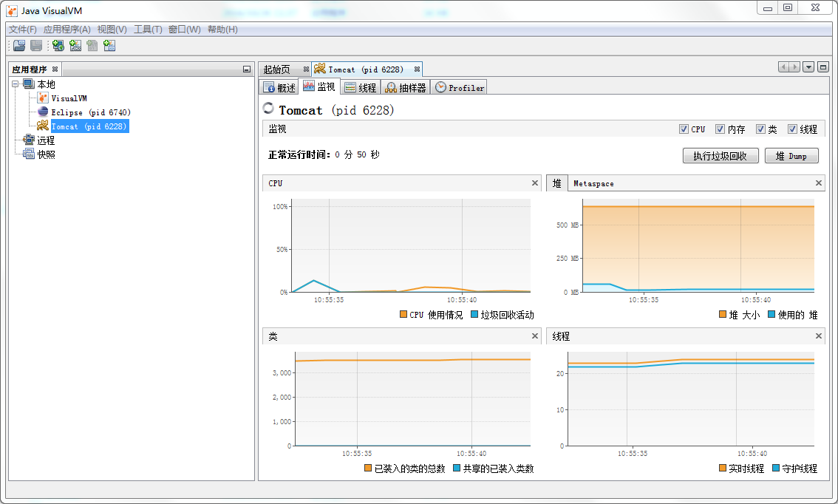Image resolution: width=838 pixels, height=504 pixels.
Task: Click the 快照 snapshots icon
Action: pyautogui.click(x=28, y=154)
